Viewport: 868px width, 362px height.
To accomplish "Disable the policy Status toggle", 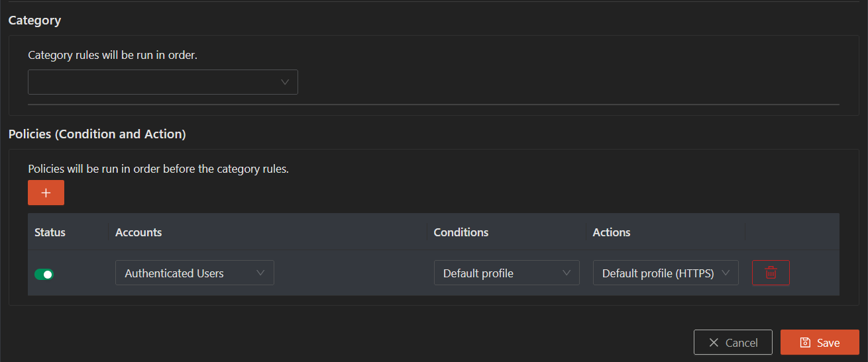I will (x=44, y=274).
